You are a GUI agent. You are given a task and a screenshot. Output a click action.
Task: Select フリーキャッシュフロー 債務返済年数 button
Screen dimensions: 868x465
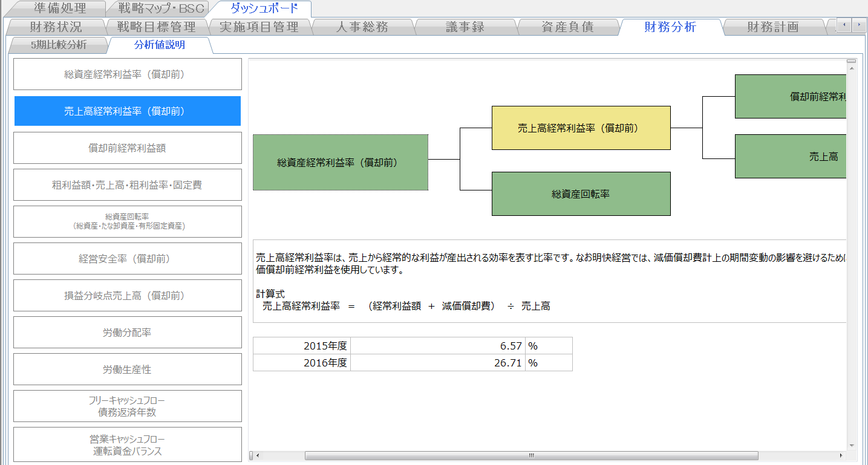[x=128, y=406]
